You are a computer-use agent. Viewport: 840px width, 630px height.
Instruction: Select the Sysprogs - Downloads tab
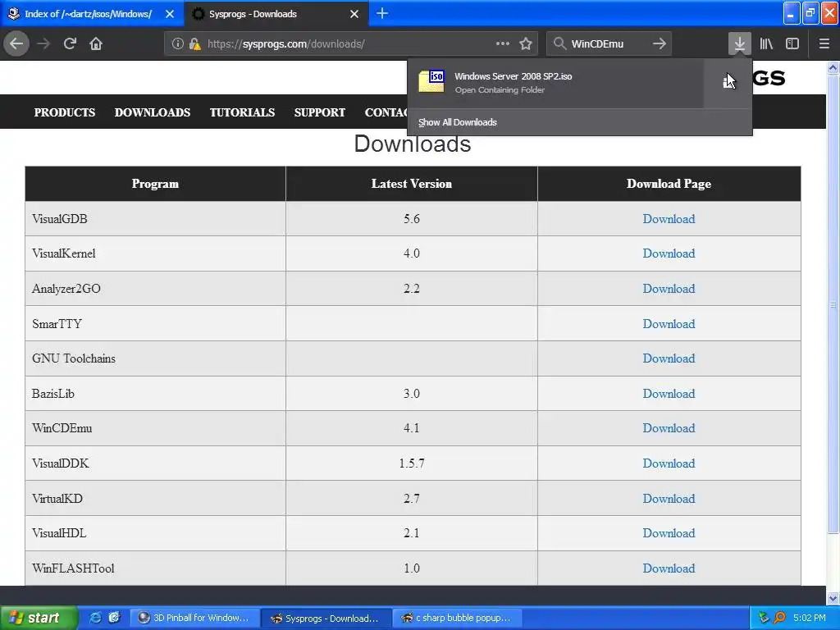276,14
